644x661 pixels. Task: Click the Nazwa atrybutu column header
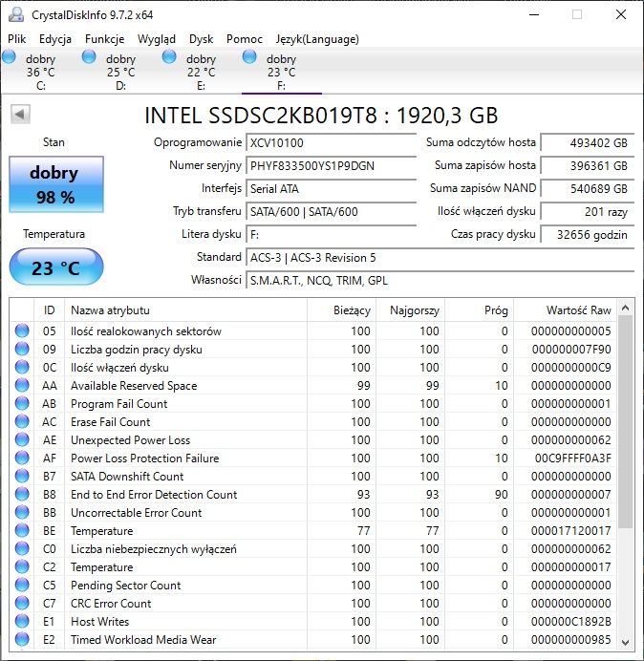[x=185, y=310]
